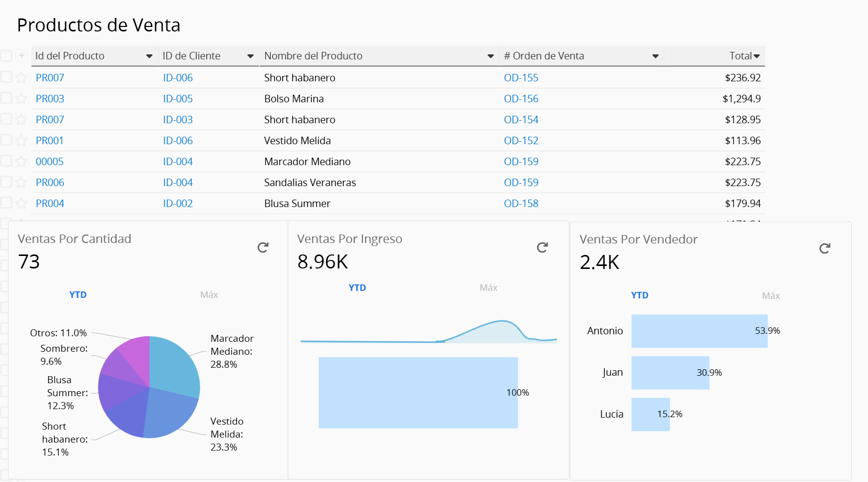Check the box for OD-154 row
Screen dimensions: 868x482
6,119
